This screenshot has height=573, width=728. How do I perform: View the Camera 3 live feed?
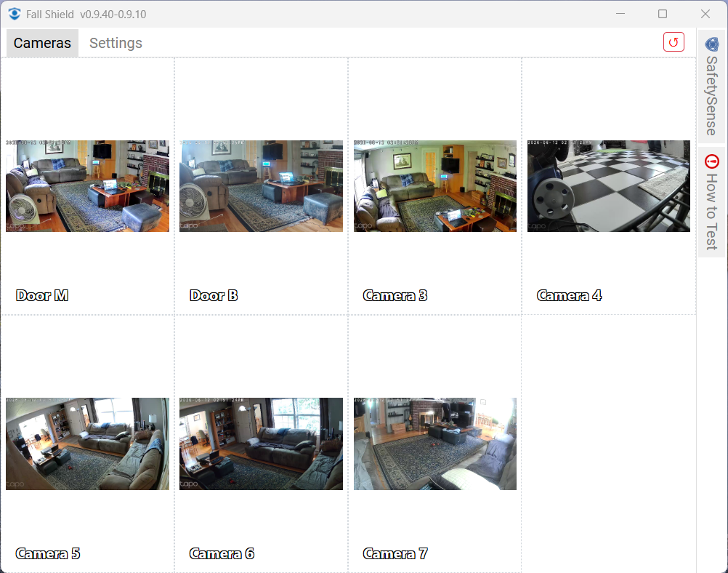tap(435, 186)
